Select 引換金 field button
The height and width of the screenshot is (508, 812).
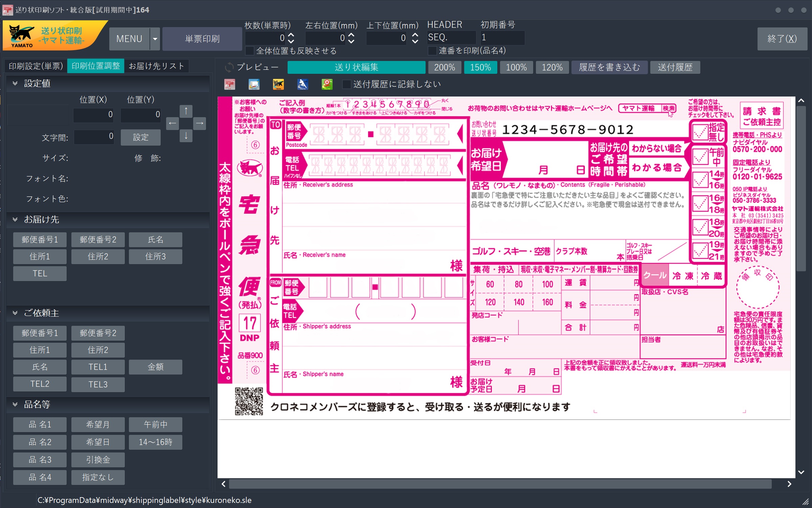coord(98,460)
